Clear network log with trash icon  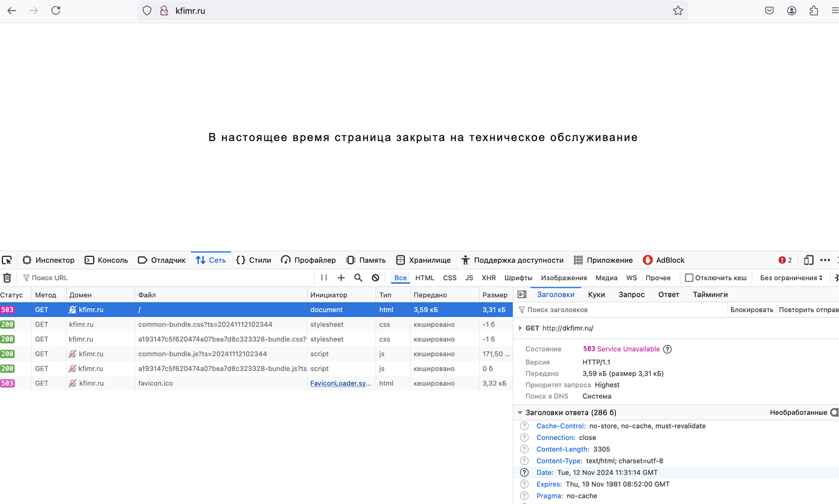coord(7,278)
